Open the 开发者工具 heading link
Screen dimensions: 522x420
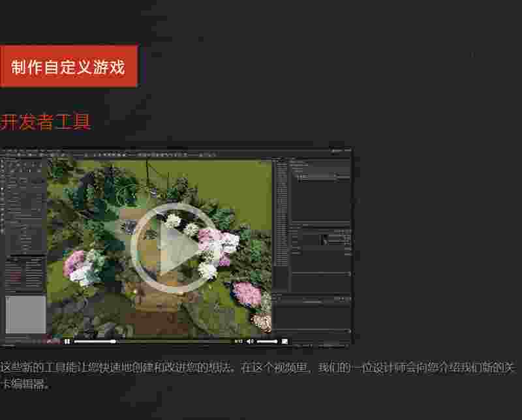[x=46, y=122]
